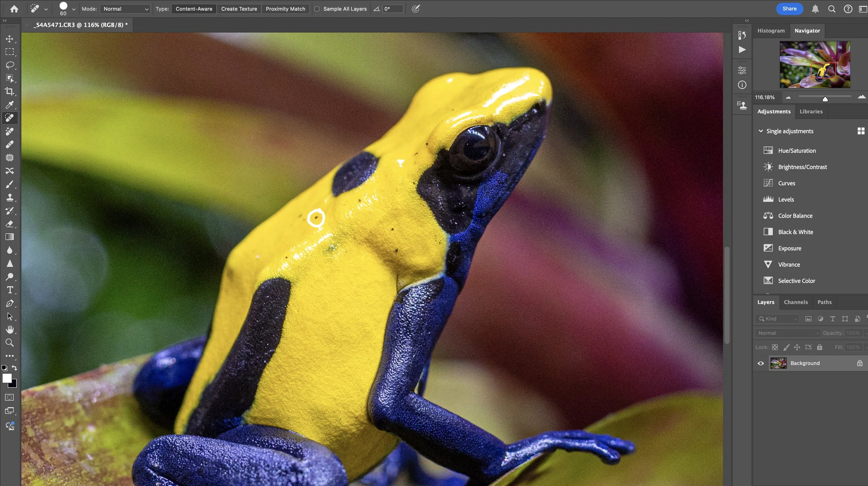
Task: Collapse the Single adjustments section
Action: pos(761,131)
